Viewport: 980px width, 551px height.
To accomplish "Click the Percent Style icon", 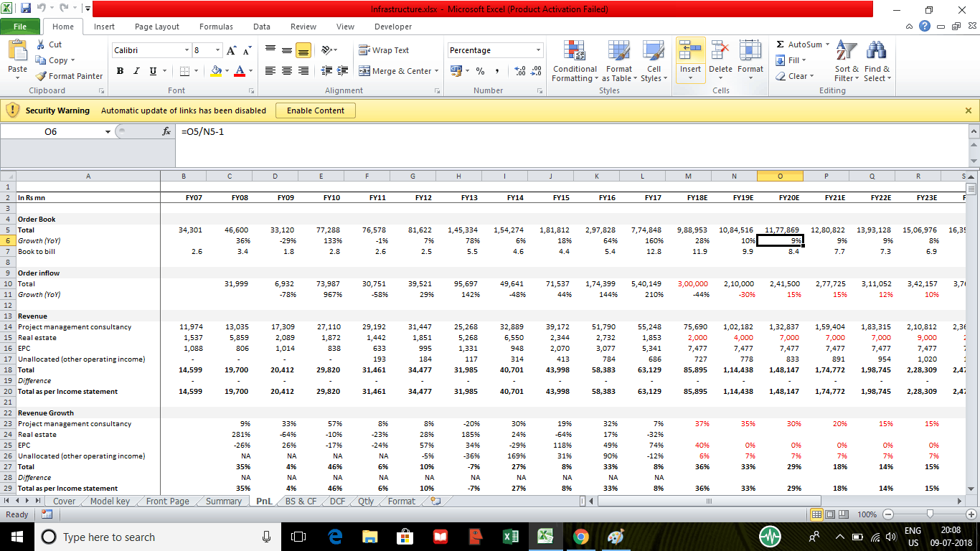I will pyautogui.click(x=480, y=71).
